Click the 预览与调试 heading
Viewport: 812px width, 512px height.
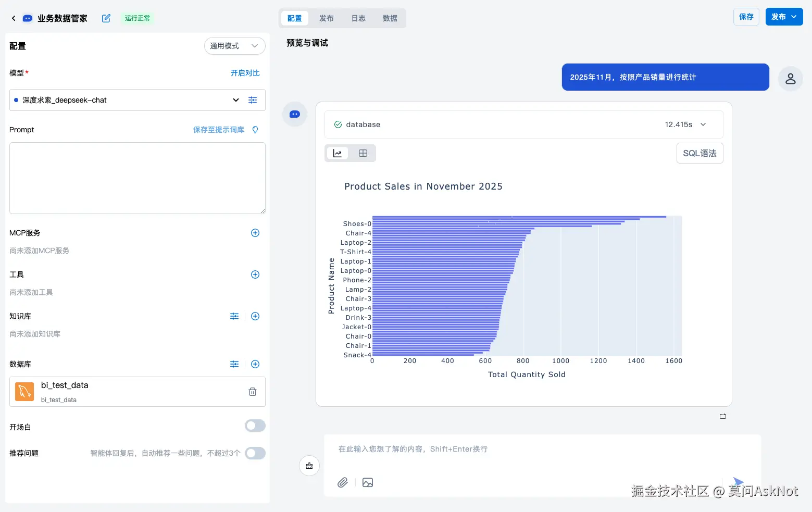307,43
